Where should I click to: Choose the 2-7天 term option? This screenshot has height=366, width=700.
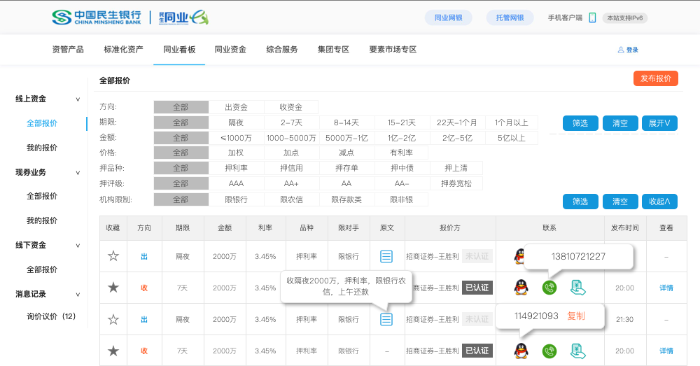pos(291,122)
